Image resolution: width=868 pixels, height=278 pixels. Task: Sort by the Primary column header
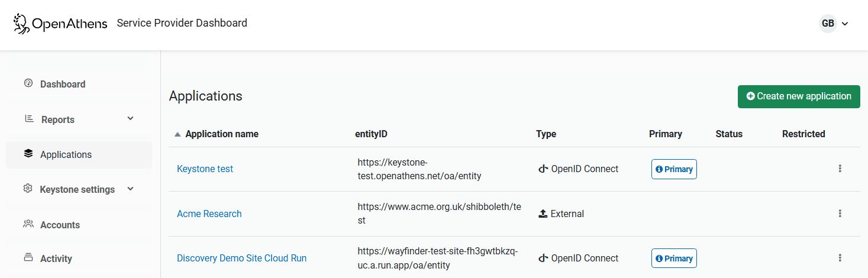click(666, 134)
